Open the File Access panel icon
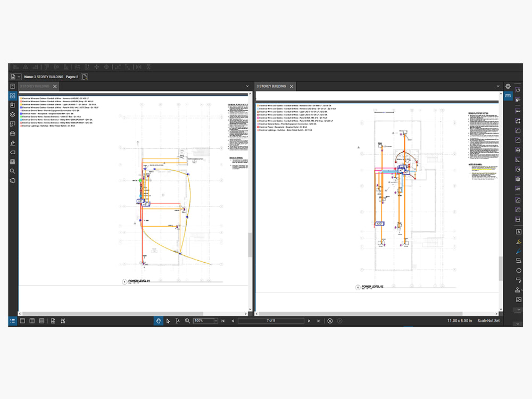The image size is (532, 399). [13, 86]
